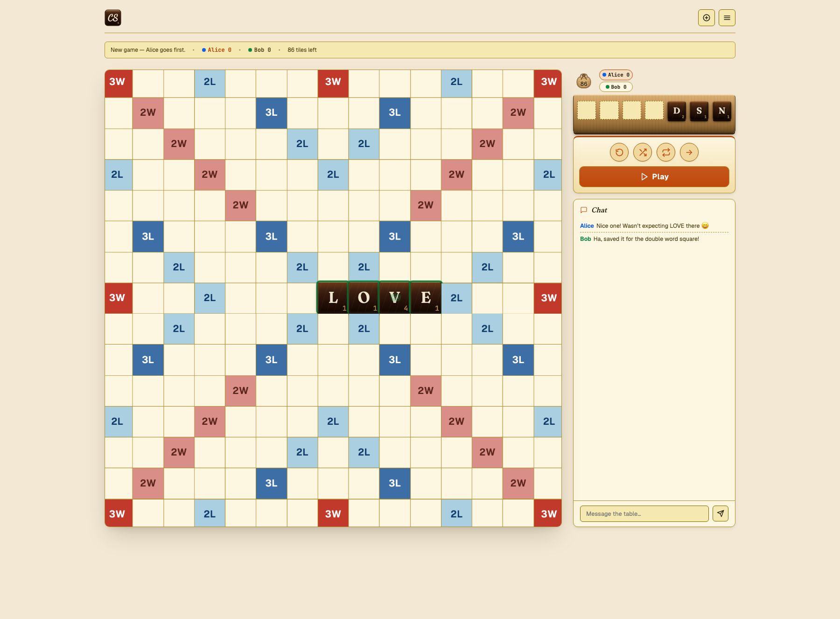Viewport: 840px width, 619px height.
Task: Select the D tile on the rack
Action: 677,111
